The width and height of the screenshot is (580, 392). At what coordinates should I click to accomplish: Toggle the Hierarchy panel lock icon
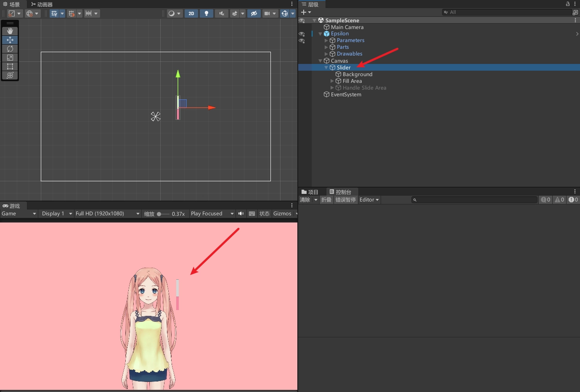(x=568, y=4)
